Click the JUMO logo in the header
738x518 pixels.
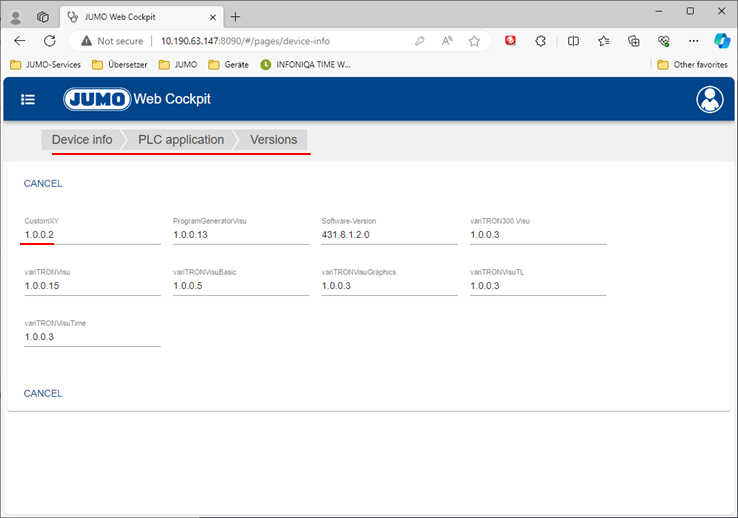[x=97, y=100]
